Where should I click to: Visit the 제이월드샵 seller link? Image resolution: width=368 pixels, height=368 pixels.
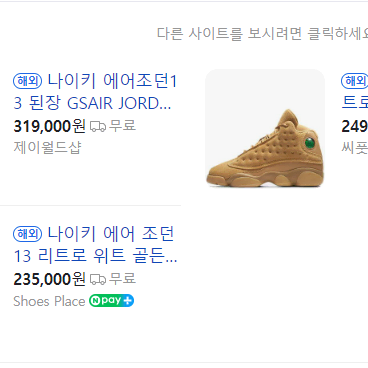coord(47,147)
